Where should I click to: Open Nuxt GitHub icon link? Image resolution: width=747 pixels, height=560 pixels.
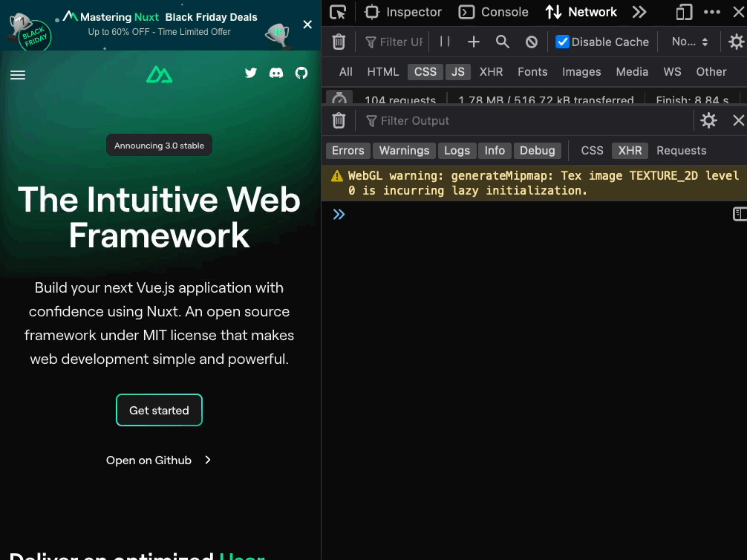(301, 73)
